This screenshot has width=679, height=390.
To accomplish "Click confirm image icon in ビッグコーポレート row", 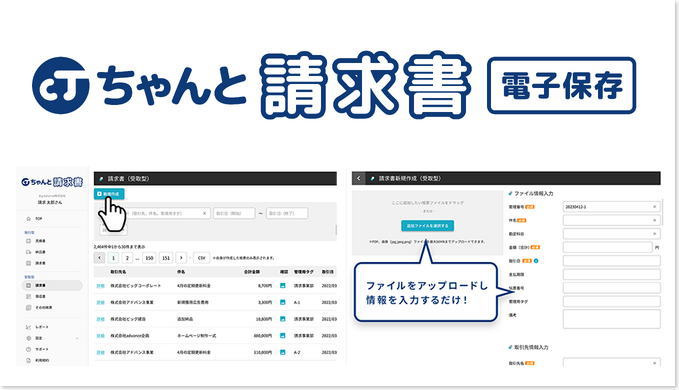I will tap(283, 286).
